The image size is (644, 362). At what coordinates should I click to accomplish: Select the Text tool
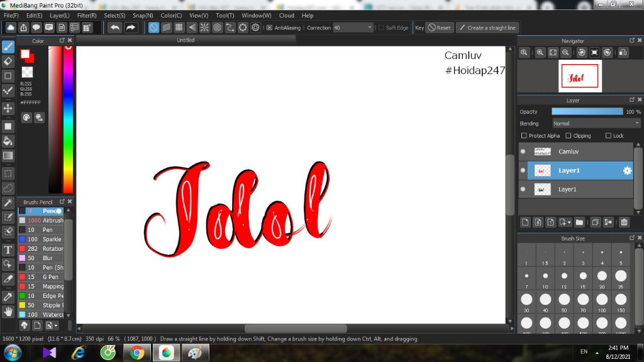coord(8,250)
